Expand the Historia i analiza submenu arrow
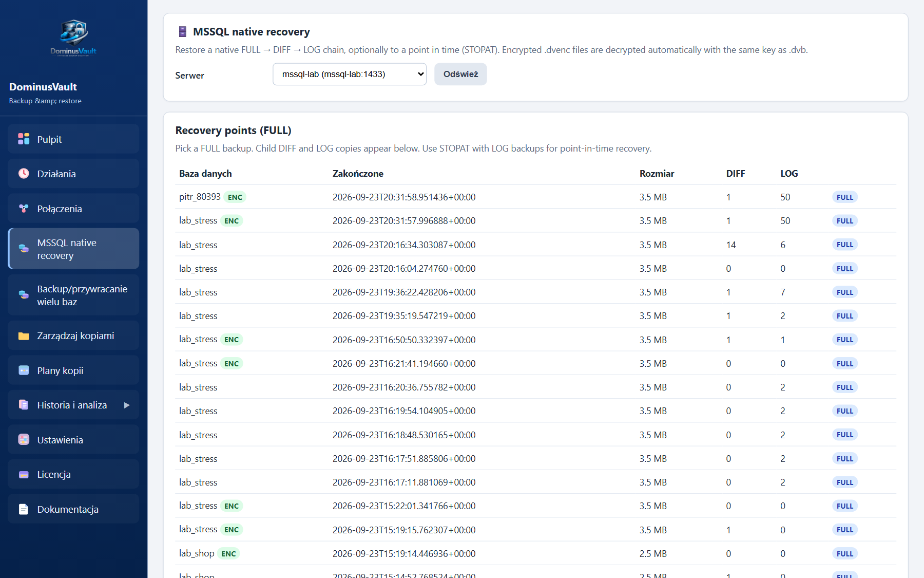Screen dimensions: 924x578 126,405
